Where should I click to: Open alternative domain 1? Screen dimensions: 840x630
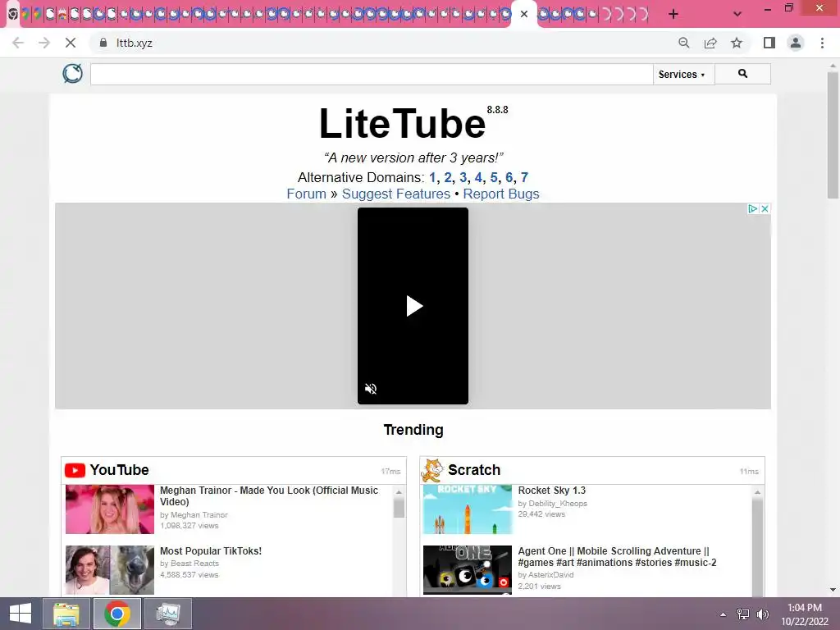click(x=432, y=177)
